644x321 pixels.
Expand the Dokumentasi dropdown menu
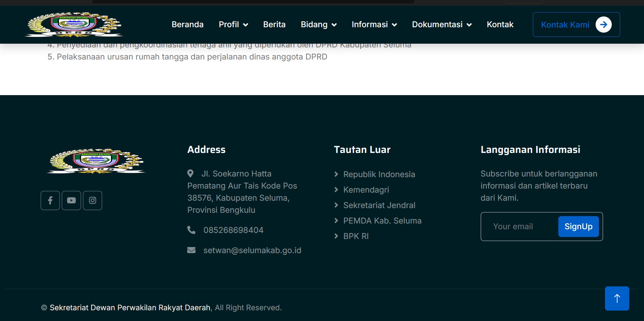(442, 25)
